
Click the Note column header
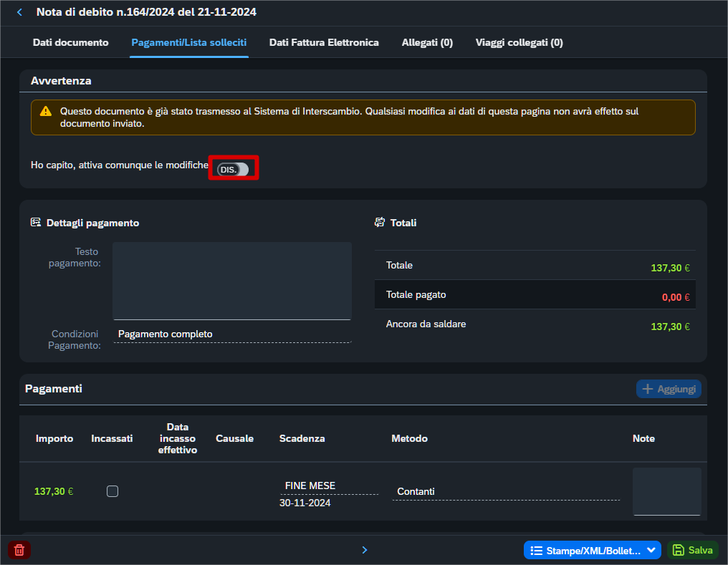(x=643, y=438)
